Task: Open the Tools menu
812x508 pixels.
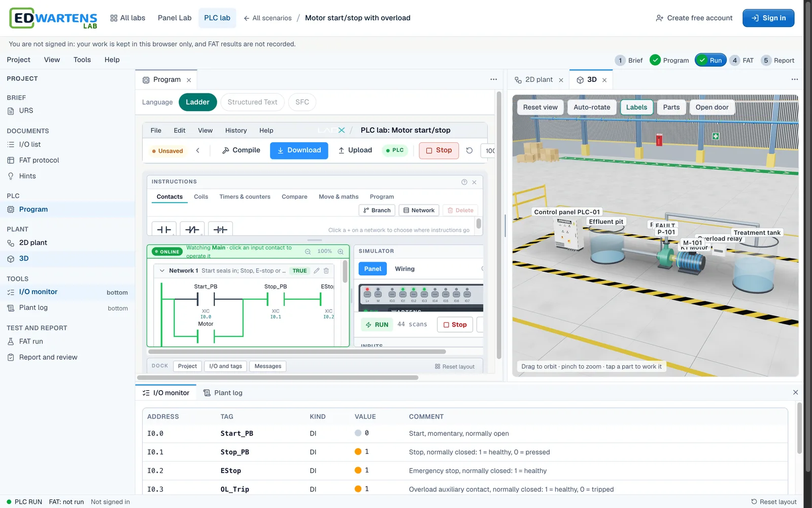Action: point(82,60)
